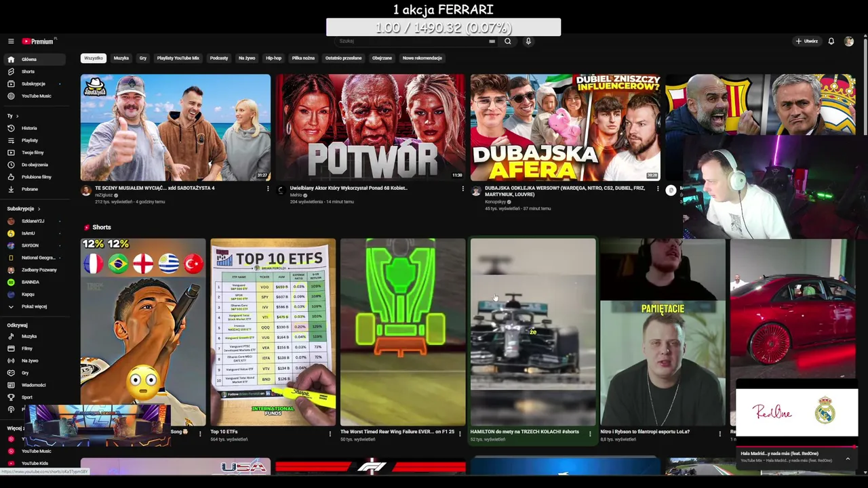Open the hamburger guide menu
The width and height of the screenshot is (868, 488).
11,41
